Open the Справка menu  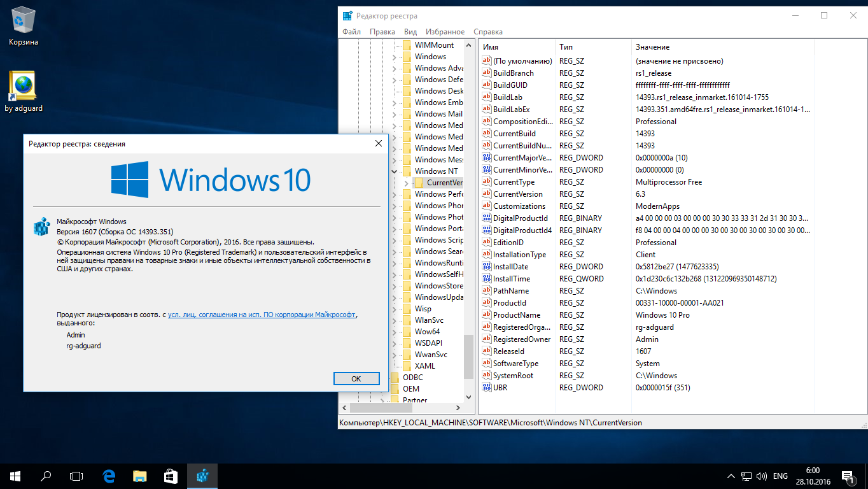(x=488, y=32)
